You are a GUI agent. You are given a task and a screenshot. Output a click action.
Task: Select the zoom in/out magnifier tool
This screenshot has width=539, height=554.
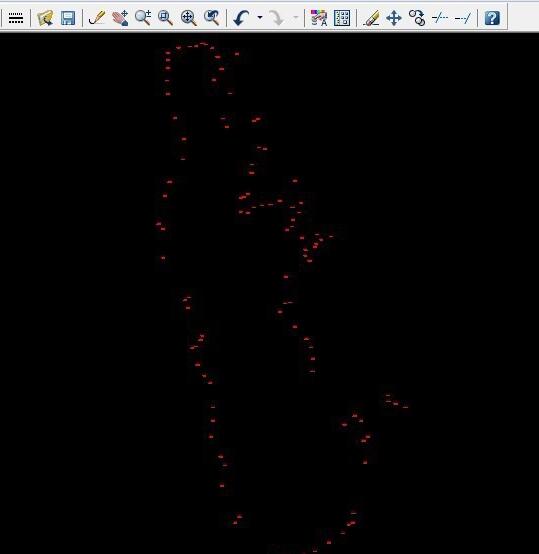[x=143, y=18]
